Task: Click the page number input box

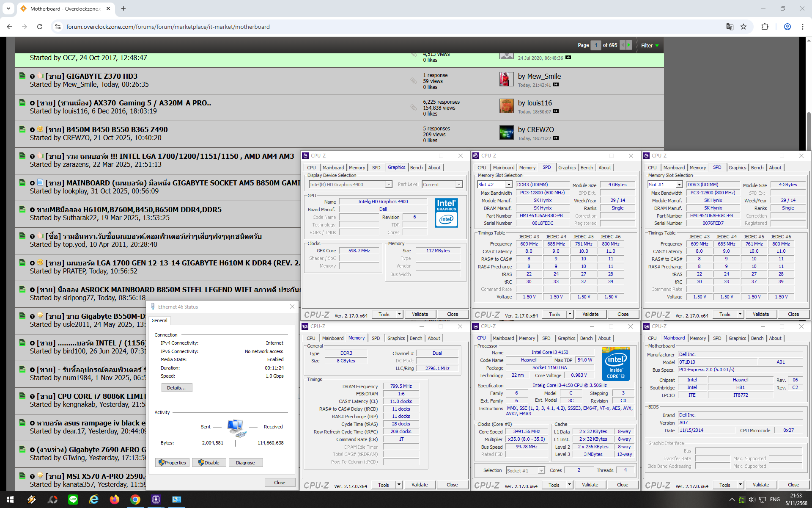Action: coord(595,45)
